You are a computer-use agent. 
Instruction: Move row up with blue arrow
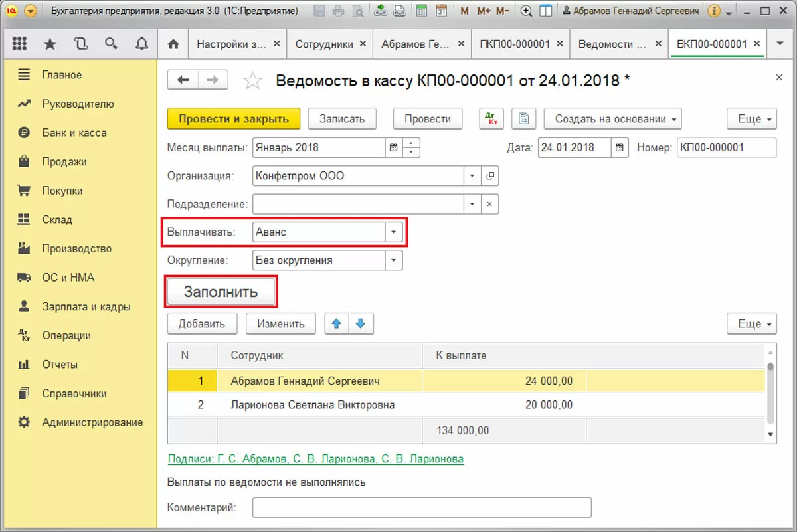[x=337, y=323]
